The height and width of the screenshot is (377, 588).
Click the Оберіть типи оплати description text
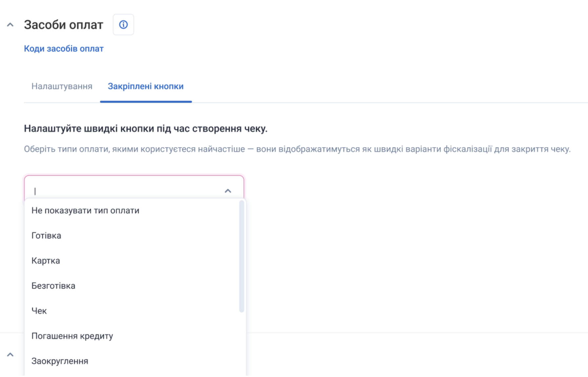point(297,149)
